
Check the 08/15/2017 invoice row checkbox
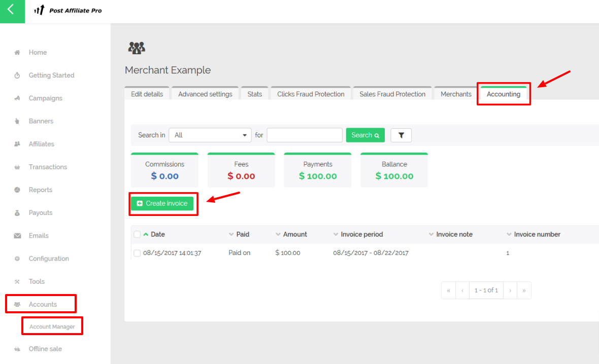(137, 253)
